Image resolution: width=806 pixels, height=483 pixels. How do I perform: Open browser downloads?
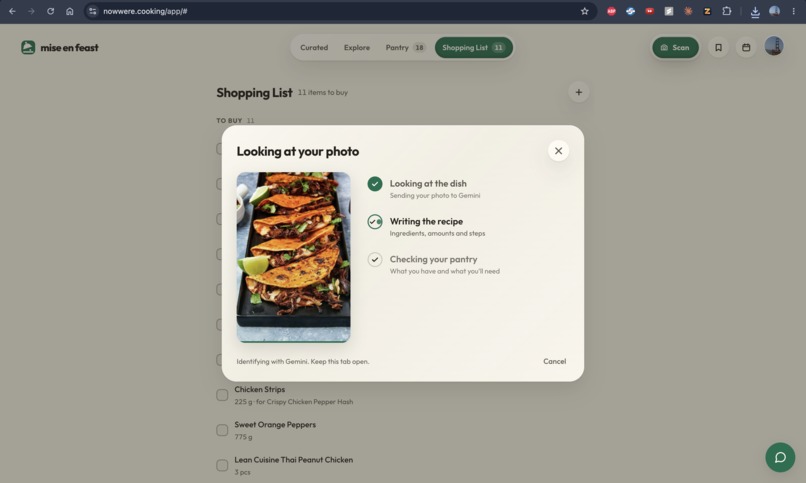[x=755, y=11]
